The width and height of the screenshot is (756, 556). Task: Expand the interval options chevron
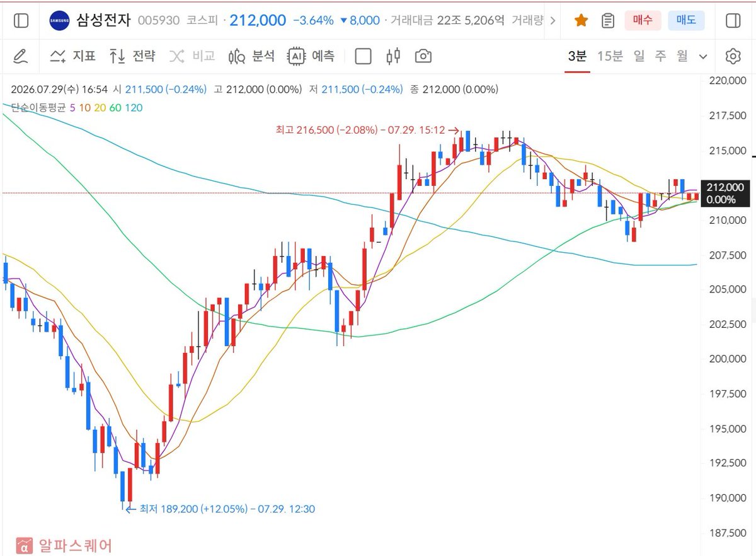(703, 57)
